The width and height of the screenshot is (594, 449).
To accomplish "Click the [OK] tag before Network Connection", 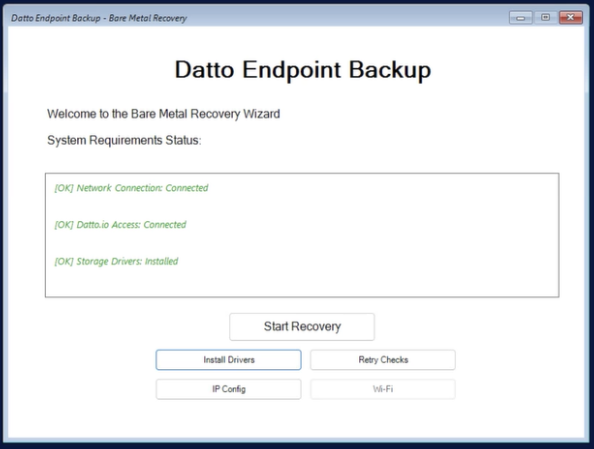I will click(x=64, y=188).
